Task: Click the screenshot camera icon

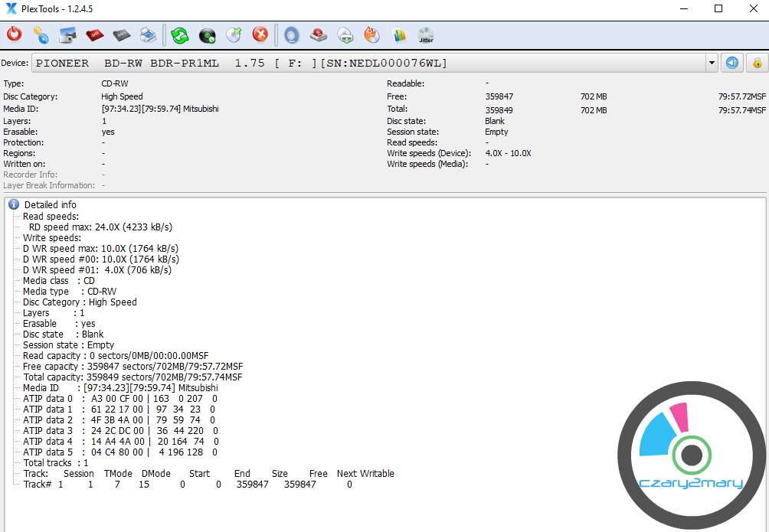Action: 67,35
